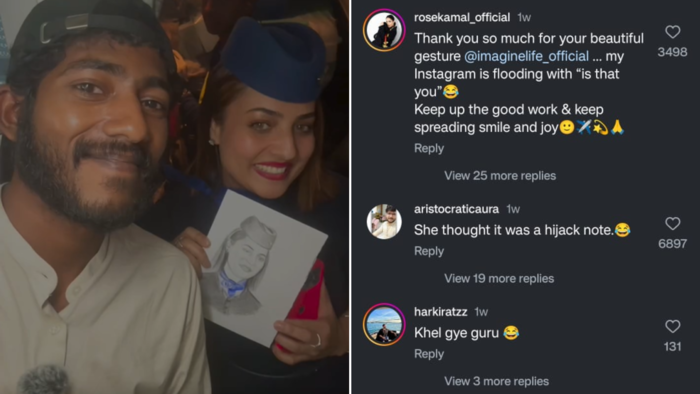Open the @imaginelife_official mention link
This screenshot has width=700, height=394.
[x=526, y=56]
